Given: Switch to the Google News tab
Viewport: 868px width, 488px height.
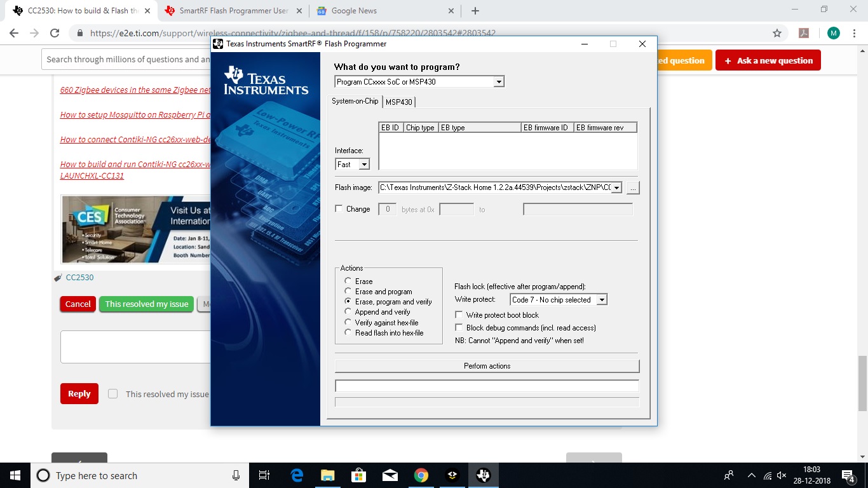Looking at the screenshot, I should click(386, 11).
